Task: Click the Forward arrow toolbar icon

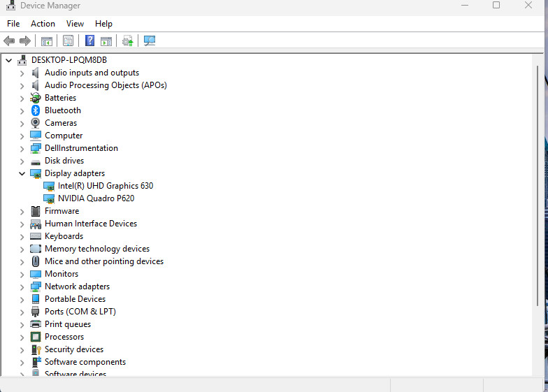Action: pyautogui.click(x=25, y=41)
